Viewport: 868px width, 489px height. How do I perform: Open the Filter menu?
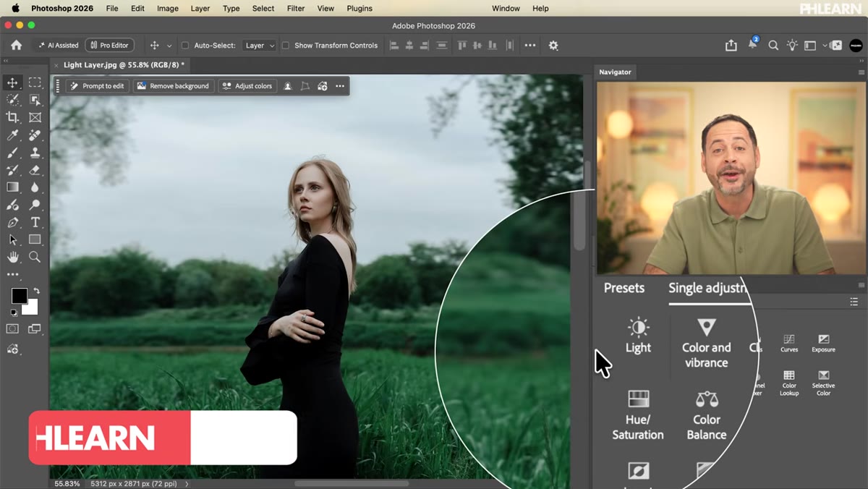click(x=295, y=8)
